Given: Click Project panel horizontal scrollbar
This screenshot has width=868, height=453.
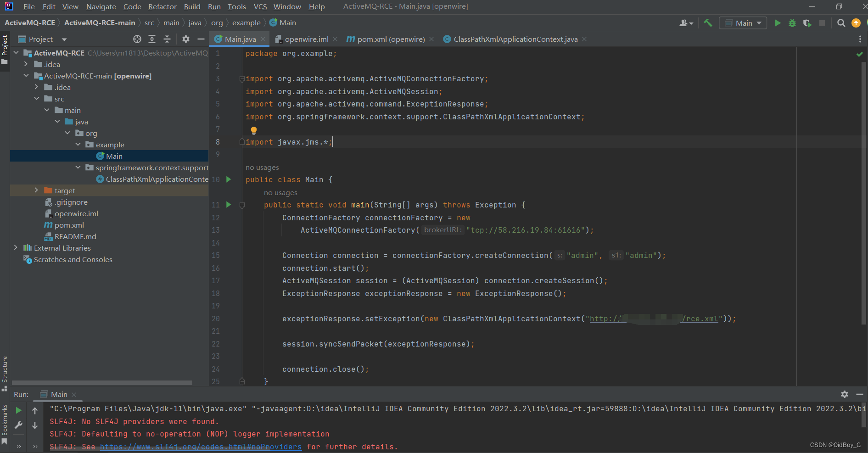Looking at the screenshot, I should pos(102,382).
